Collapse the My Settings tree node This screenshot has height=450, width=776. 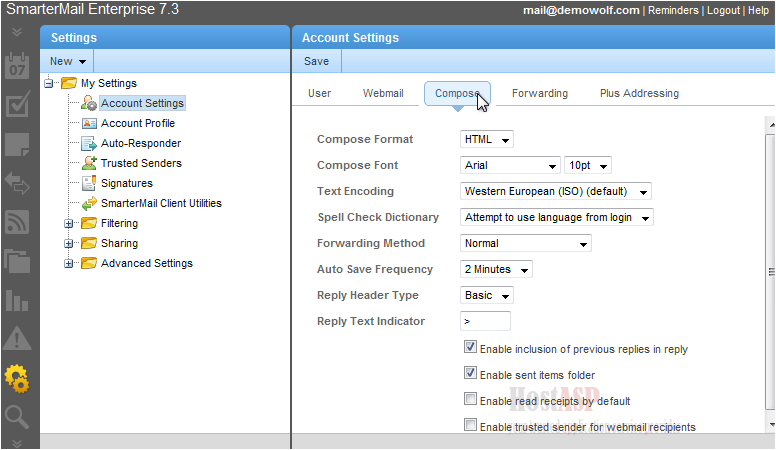[x=48, y=83]
